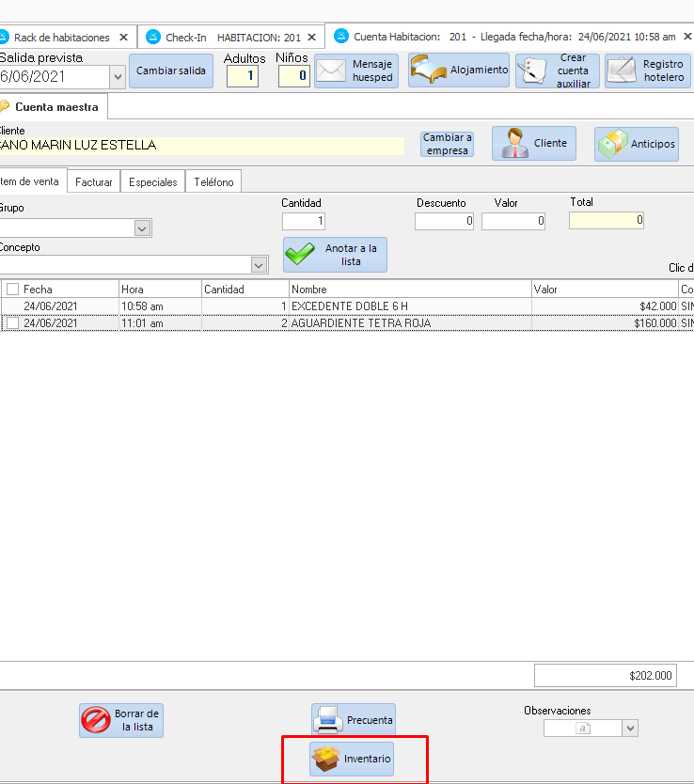Toggle the select-all checkbox in Fecha header
Image resolution: width=694 pixels, height=784 pixels.
pyautogui.click(x=12, y=290)
